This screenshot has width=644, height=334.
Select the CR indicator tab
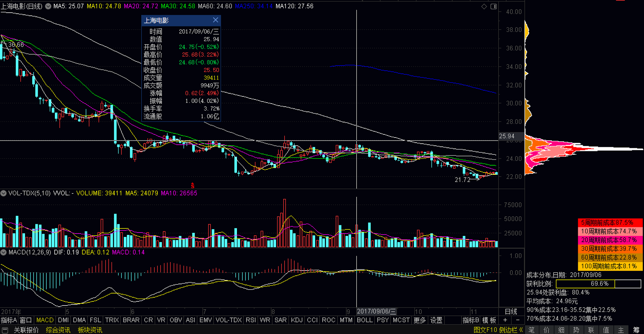pyautogui.click(x=148, y=320)
